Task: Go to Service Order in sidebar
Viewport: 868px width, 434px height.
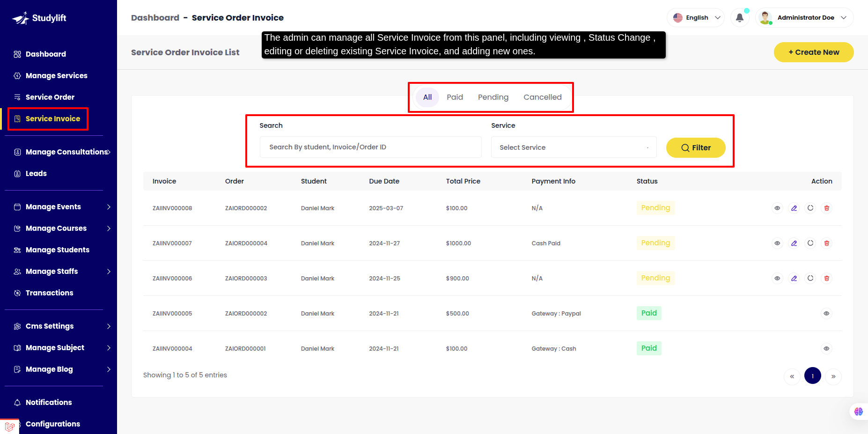Action: (x=50, y=97)
